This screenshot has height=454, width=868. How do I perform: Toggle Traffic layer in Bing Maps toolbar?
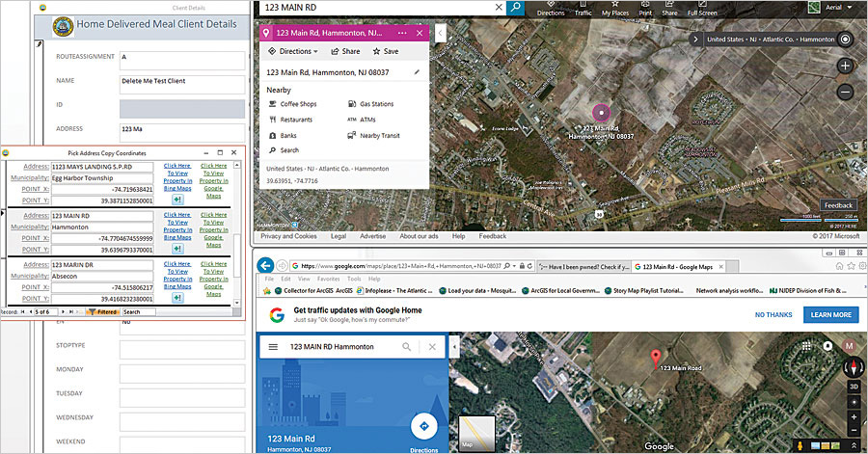click(583, 9)
